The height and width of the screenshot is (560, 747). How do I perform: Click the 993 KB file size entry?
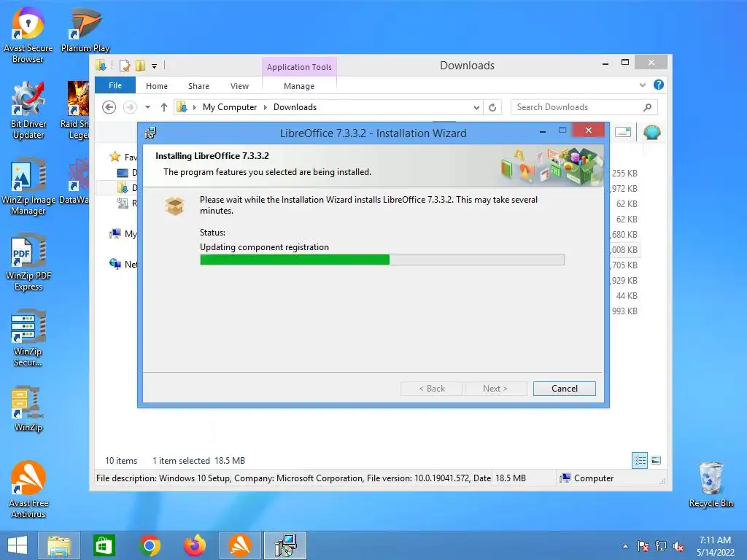(624, 311)
